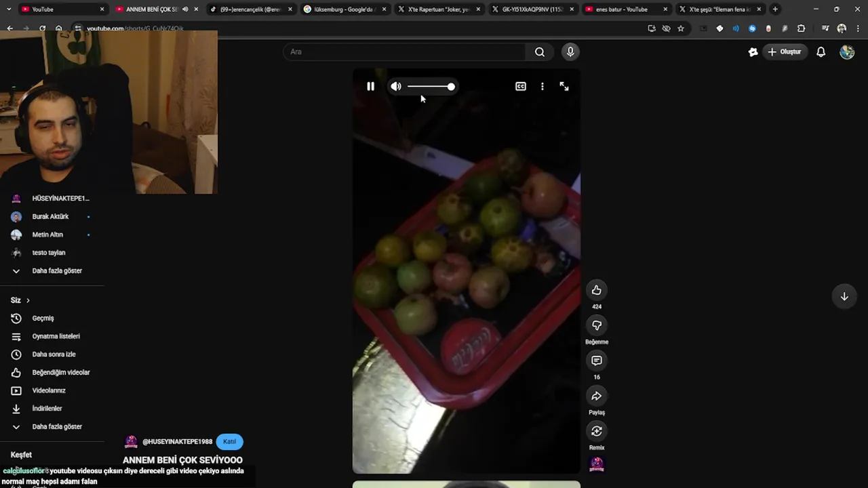Remix this Short
Image resolution: width=868 pixels, height=488 pixels.
(x=597, y=431)
